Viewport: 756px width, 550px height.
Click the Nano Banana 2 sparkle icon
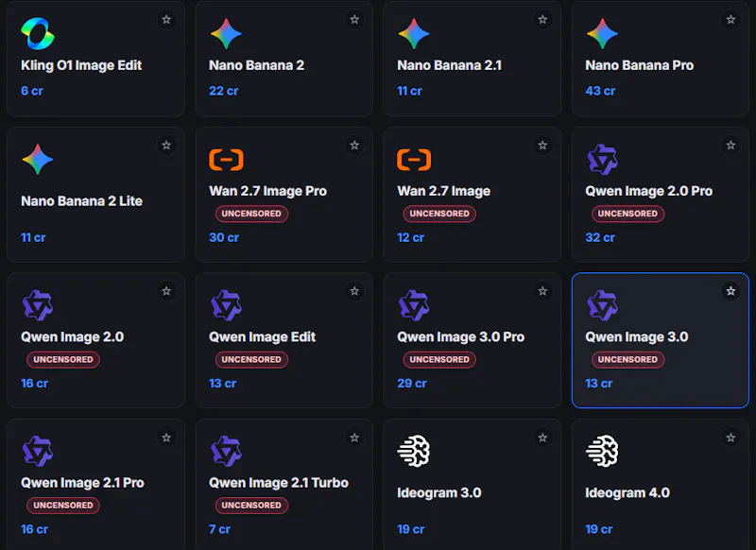pos(226,34)
